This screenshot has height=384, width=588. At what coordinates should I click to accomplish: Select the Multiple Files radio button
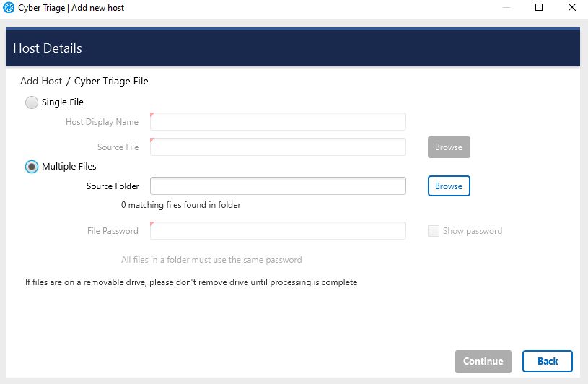(32, 167)
